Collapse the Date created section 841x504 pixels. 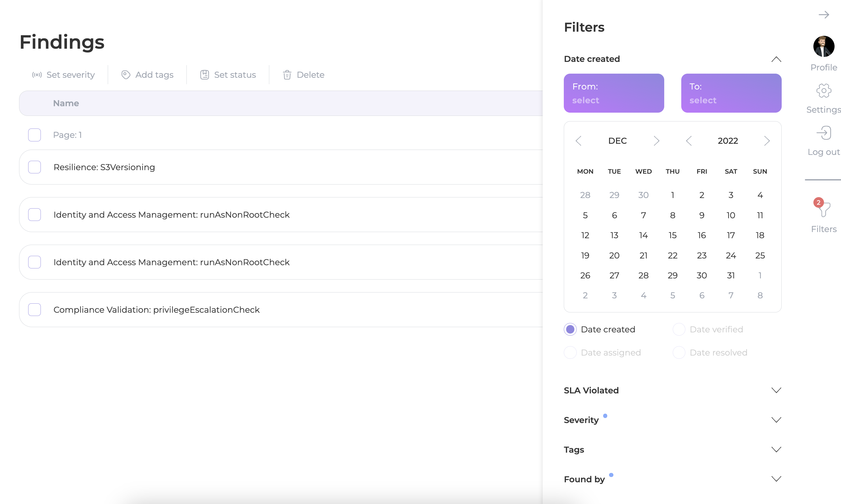[x=776, y=59]
